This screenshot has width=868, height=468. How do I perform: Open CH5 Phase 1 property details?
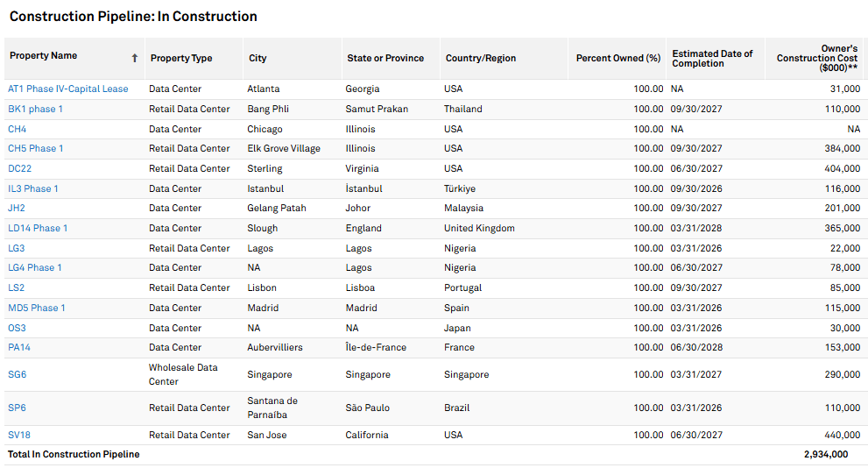[36, 148]
